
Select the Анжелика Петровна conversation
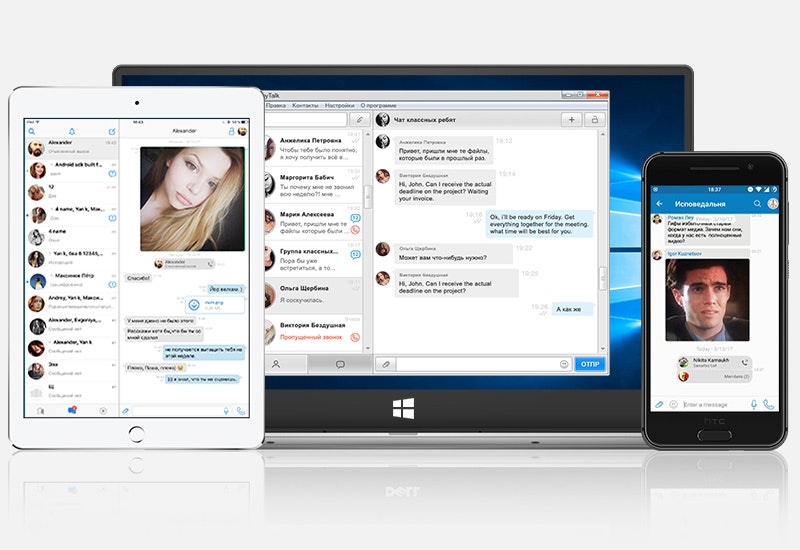(313, 148)
